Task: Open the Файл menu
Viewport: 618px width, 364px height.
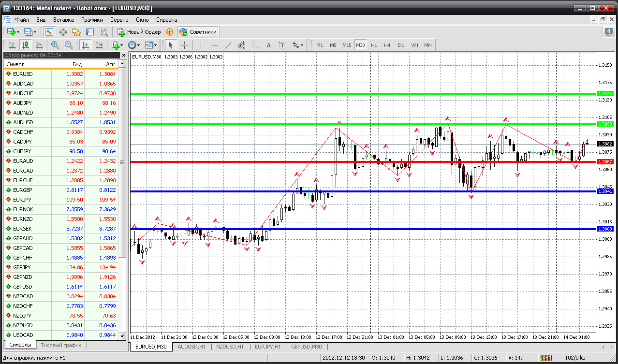Action: (x=22, y=20)
